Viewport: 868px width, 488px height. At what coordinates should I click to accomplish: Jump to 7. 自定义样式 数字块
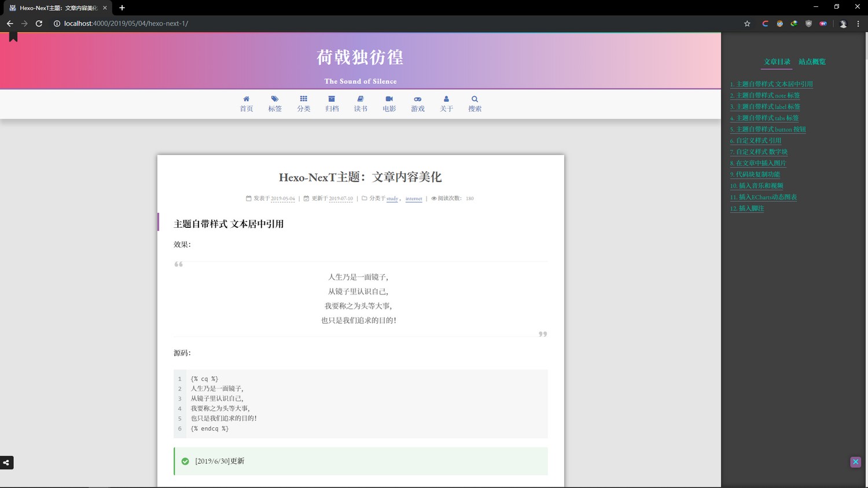[759, 152]
